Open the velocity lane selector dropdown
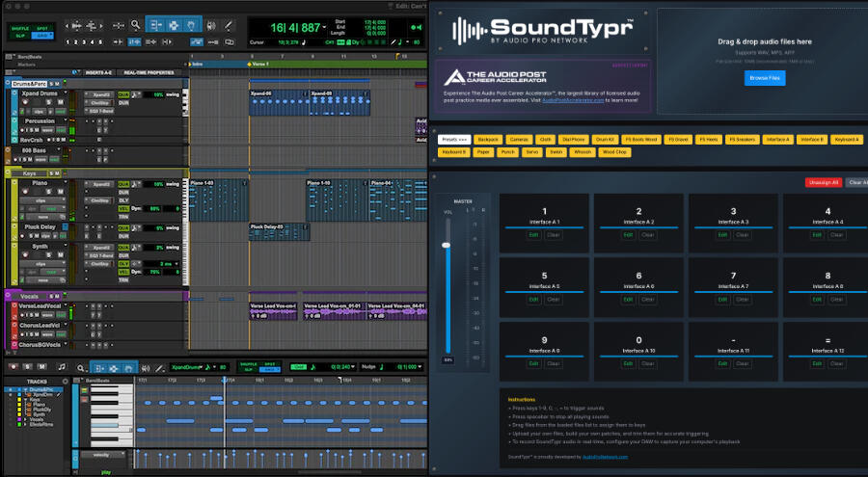Screen dimensions: 868x477 coord(101,455)
